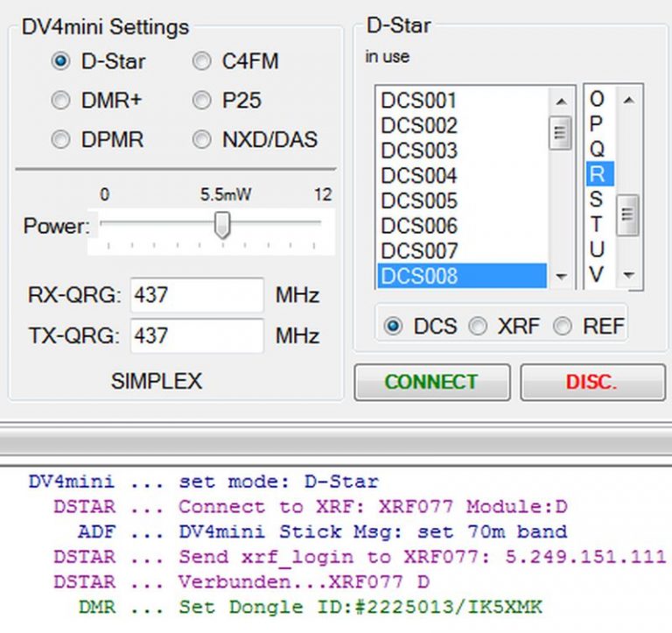Pick module S in module list
This screenshot has width=672, height=633.
pyautogui.click(x=599, y=199)
